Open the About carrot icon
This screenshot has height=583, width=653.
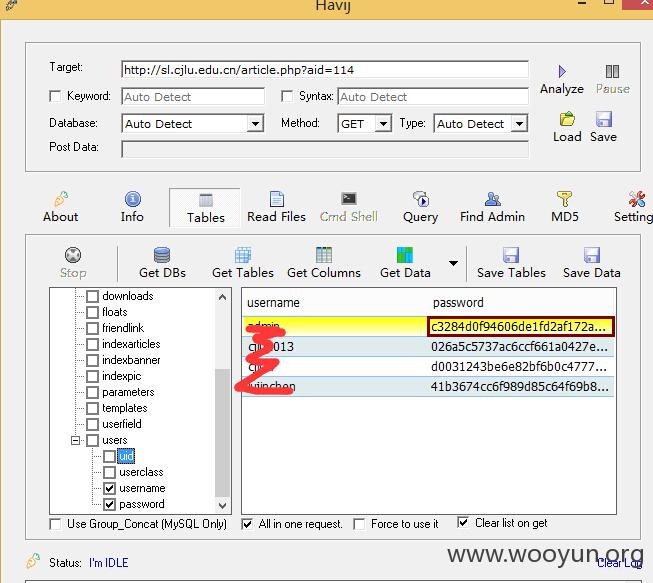click(x=61, y=199)
